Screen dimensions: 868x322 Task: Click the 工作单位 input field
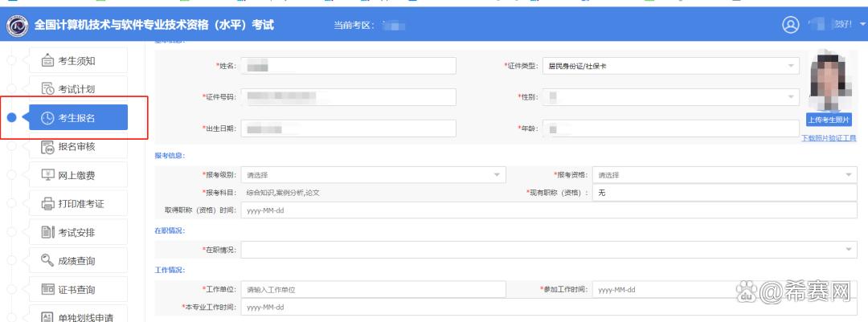tap(373, 289)
